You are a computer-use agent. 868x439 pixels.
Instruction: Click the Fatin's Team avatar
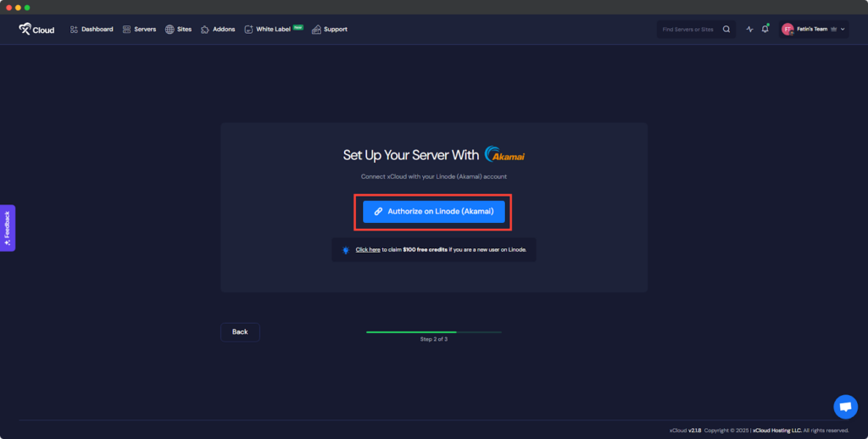click(x=787, y=30)
